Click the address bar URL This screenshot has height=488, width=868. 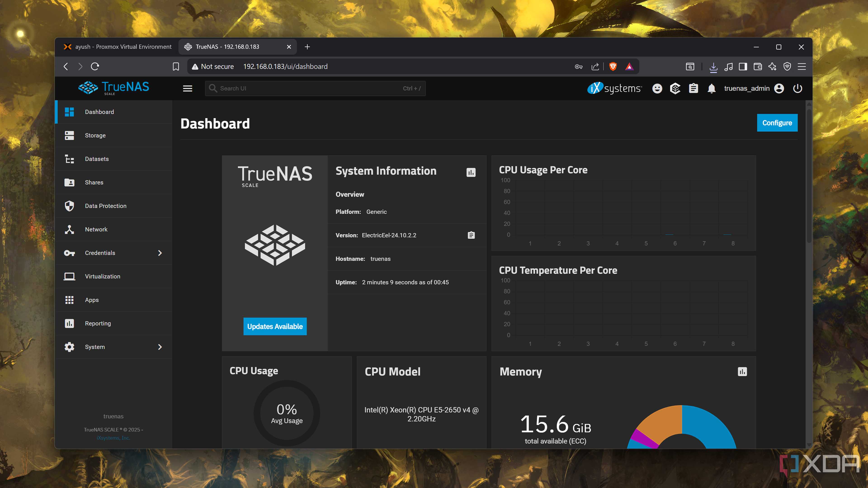pos(285,66)
